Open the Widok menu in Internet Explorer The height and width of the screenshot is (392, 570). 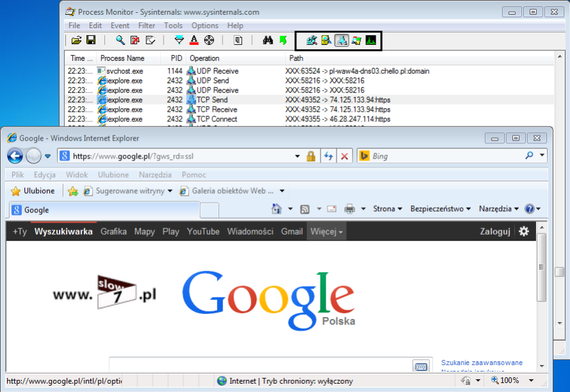coord(77,175)
